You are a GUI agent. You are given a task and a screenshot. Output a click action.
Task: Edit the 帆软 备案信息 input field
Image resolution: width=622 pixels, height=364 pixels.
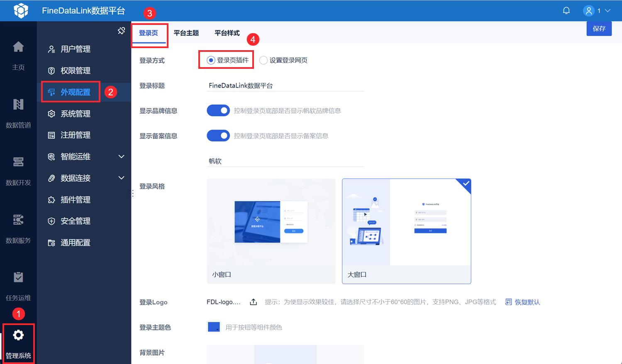point(285,161)
